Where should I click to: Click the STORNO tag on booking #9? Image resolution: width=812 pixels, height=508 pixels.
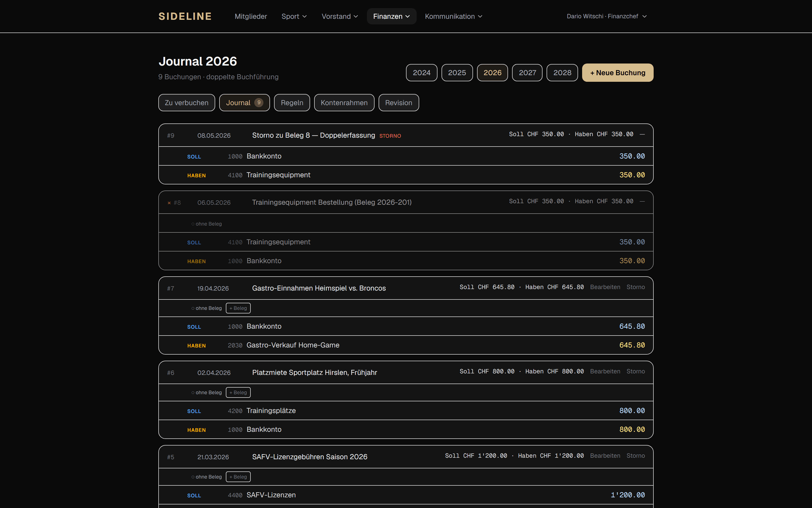click(x=390, y=136)
